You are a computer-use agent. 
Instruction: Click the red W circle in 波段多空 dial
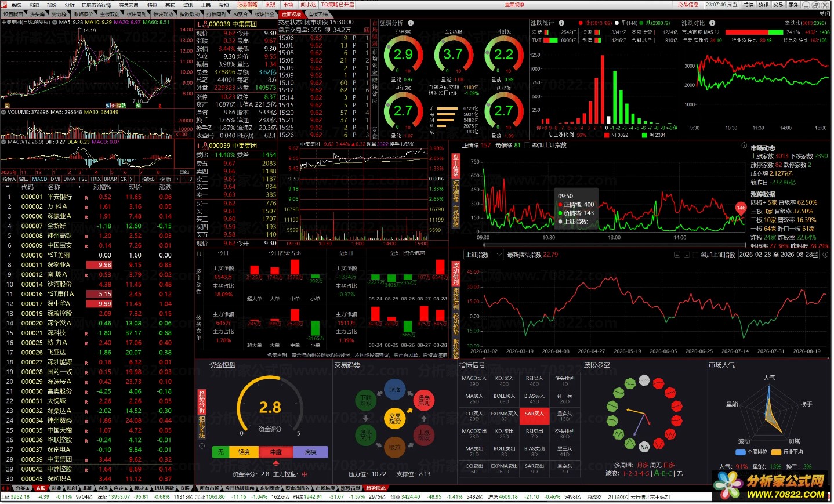click(670, 434)
